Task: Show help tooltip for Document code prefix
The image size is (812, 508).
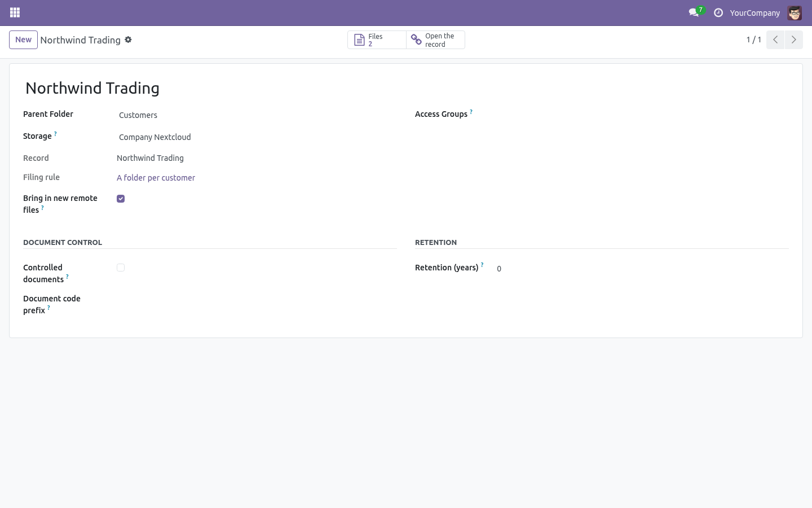Action: tap(48, 308)
